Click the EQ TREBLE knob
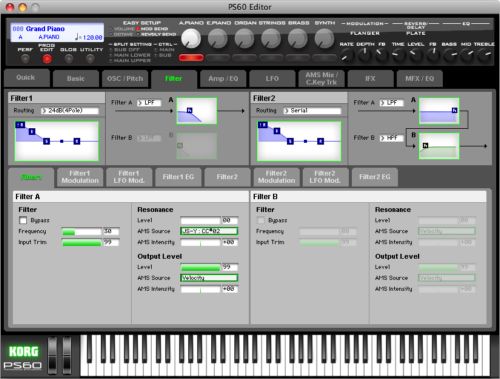The image size is (500, 379). [485, 55]
